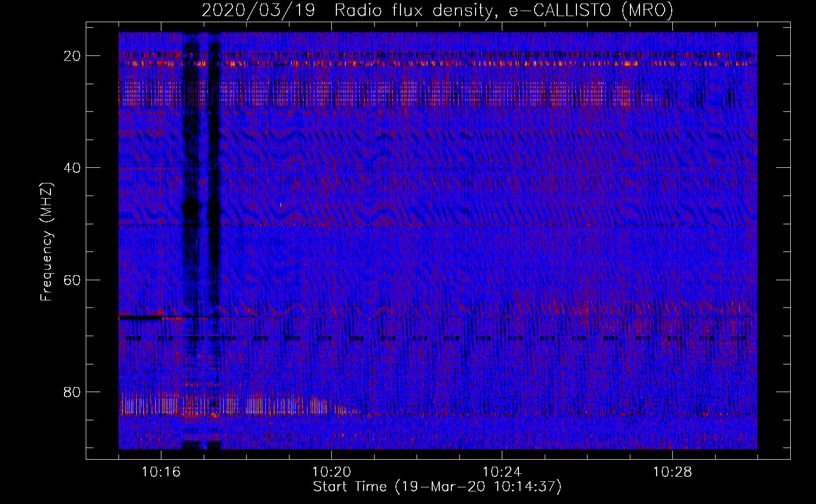Click the frequency tick label "40"
816x504 pixels.
point(73,168)
